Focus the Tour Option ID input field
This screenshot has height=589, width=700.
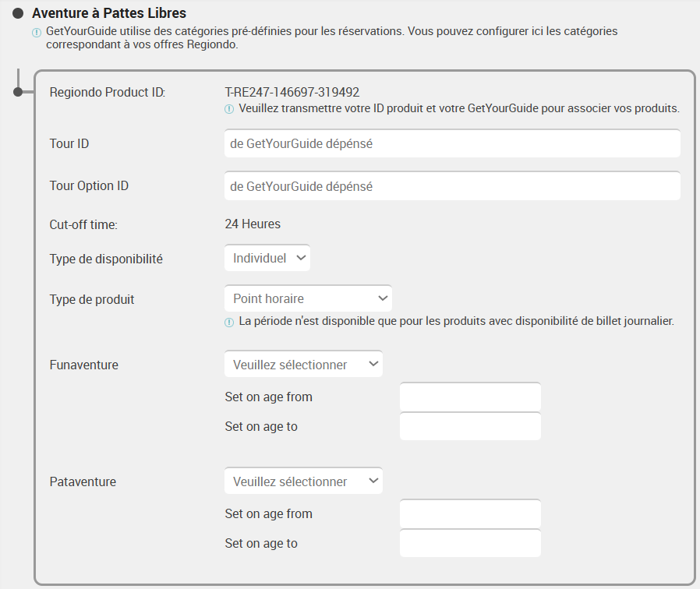pos(452,186)
